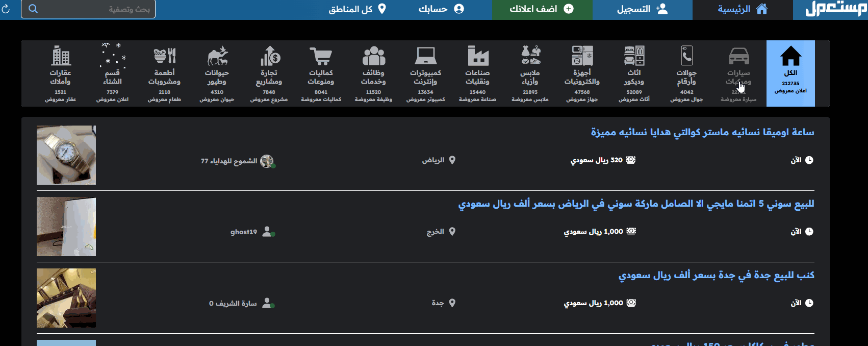The height and width of the screenshot is (346, 868).
Task: Click the green add your ad button
Action: click(542, 9)
